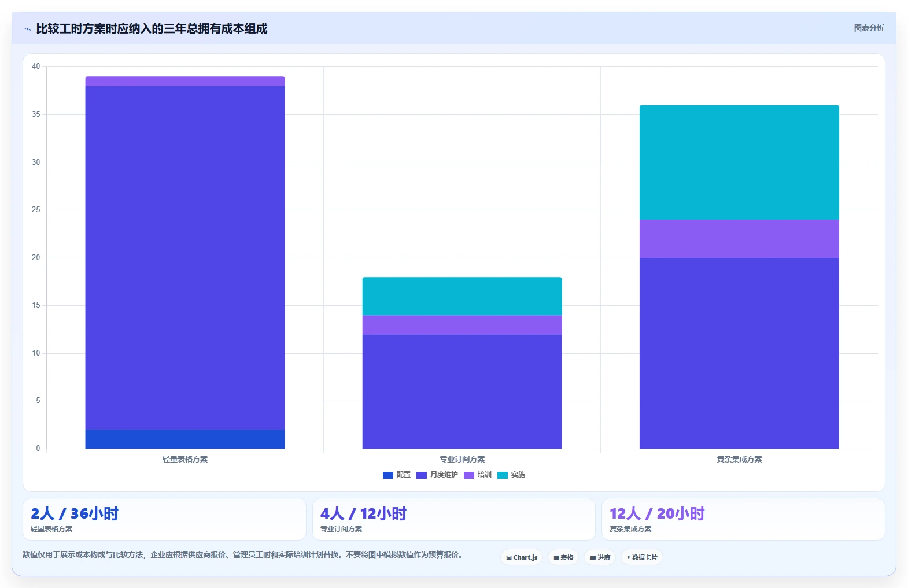The height and width of the screenshot is (588, 908).
Task: Select the Chart.js pill
Action: (x=521, y=557)
